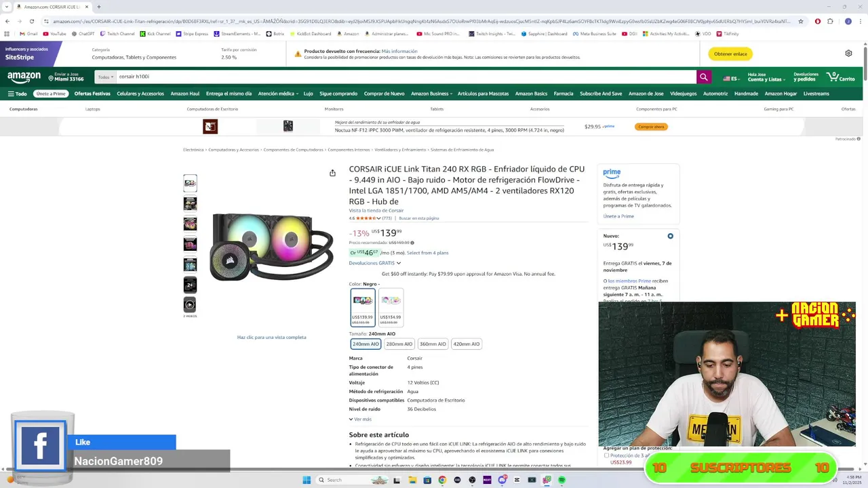868x488 pixels.
Task: Click the YouTube bookmark
Action: [54, 33]
